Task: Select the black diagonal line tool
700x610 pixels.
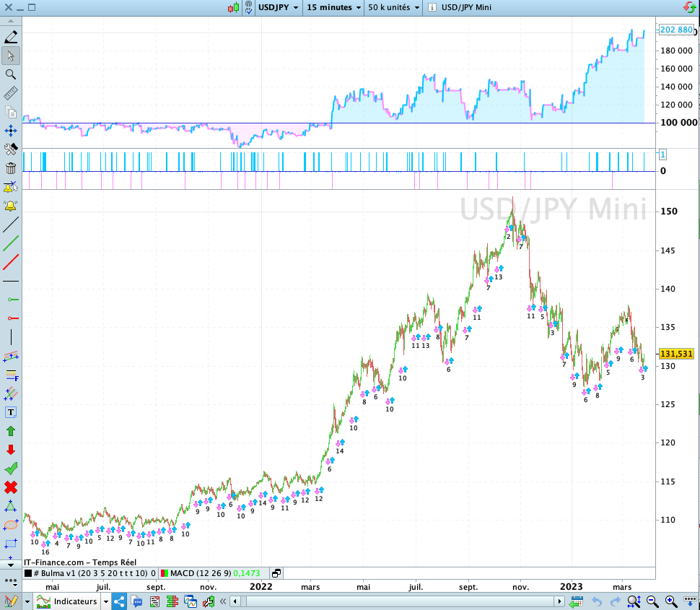Action: [11, 225]
